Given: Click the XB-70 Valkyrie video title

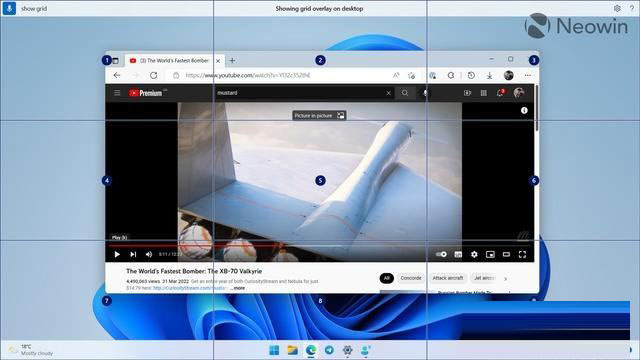Looking at the screenshot, I should point(194,271).
